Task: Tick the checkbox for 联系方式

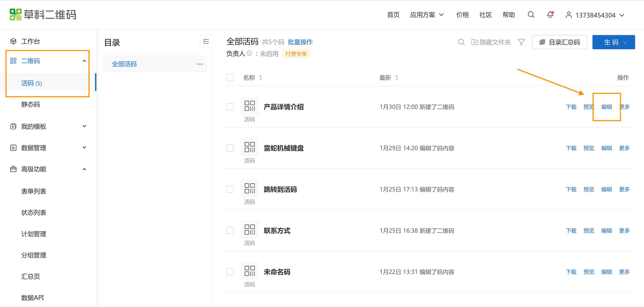Action: [x=230, y=230]
